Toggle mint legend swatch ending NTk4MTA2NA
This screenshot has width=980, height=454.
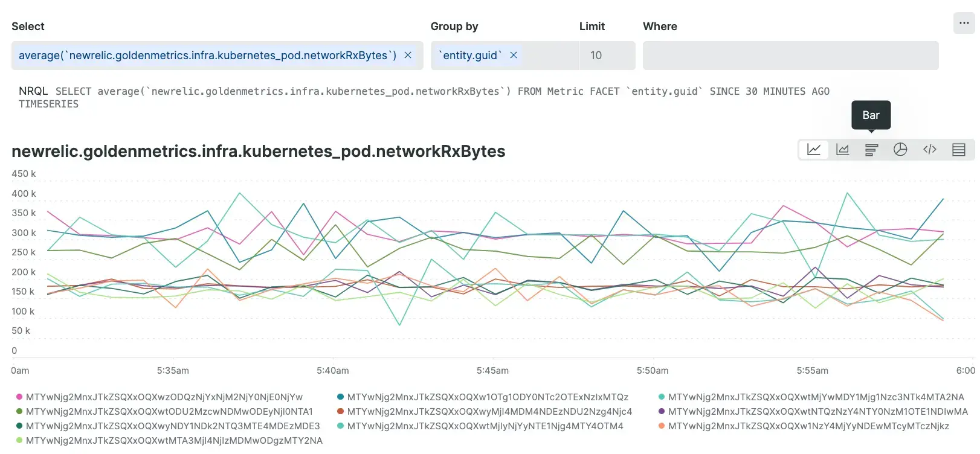[x=662, y=397]
